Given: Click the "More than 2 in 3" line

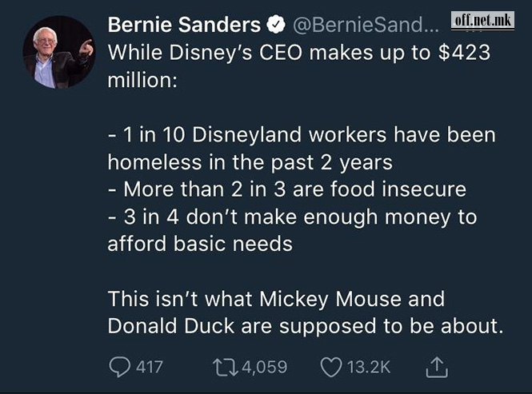Looking at the screenshot, I should click(286, 189).
